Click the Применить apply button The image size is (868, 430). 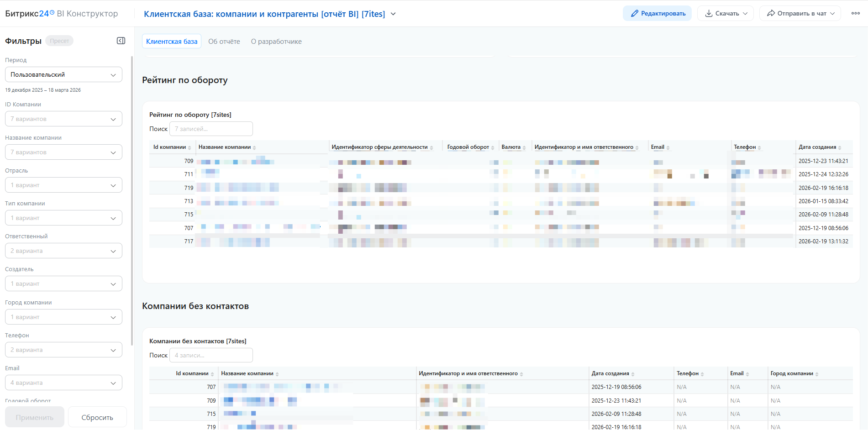point(35,417)
